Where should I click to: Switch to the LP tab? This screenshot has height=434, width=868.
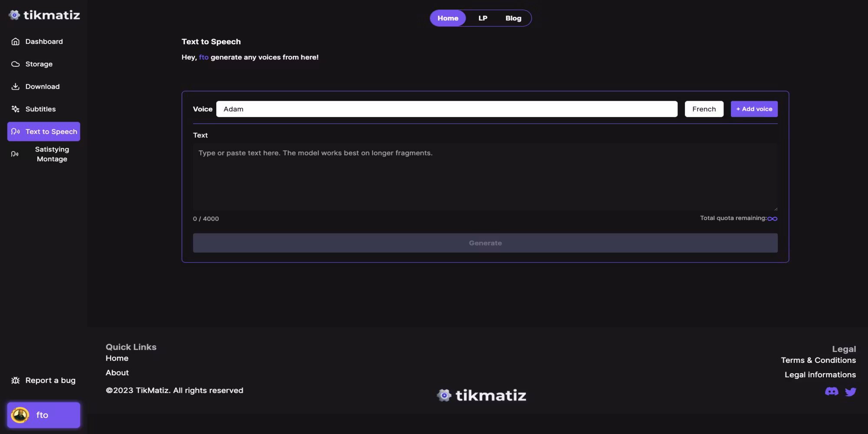tap(483, 18)
